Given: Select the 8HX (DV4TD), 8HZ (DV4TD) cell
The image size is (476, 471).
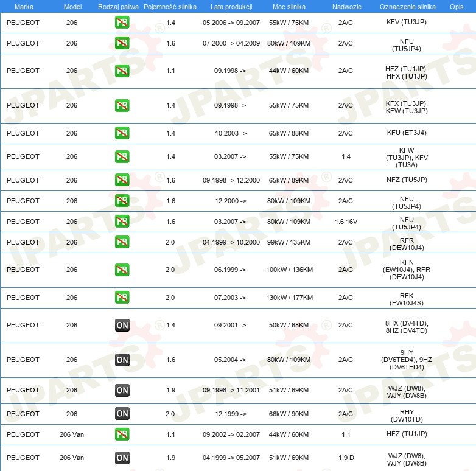Looking at the screenshot, I should pyautogui.click(x=407, y=327).
